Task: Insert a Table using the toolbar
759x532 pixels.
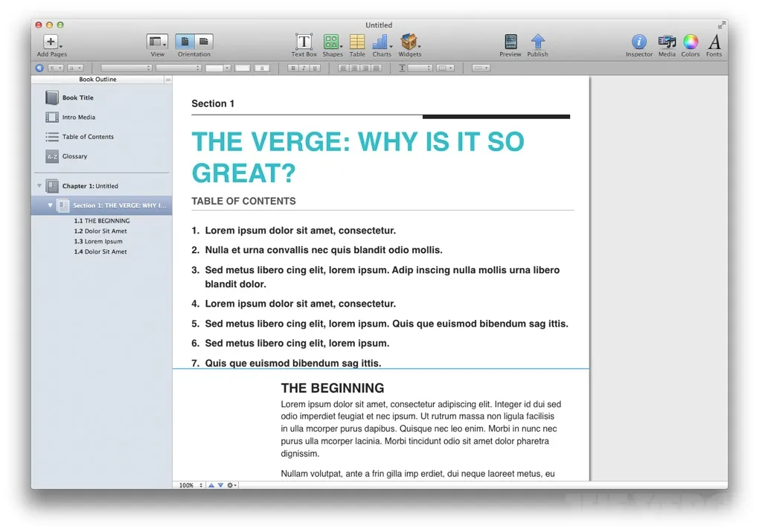Action: pyautogui.click(x=357, y=42)
